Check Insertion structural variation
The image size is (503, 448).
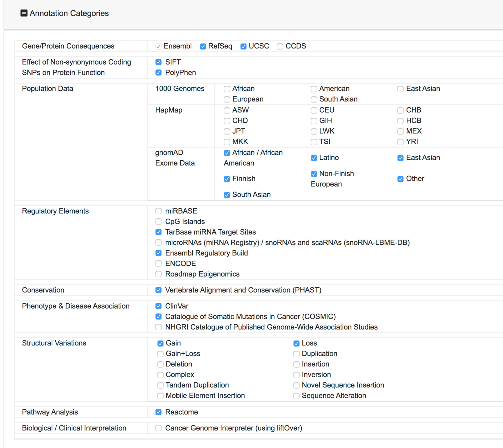(296, 364)
